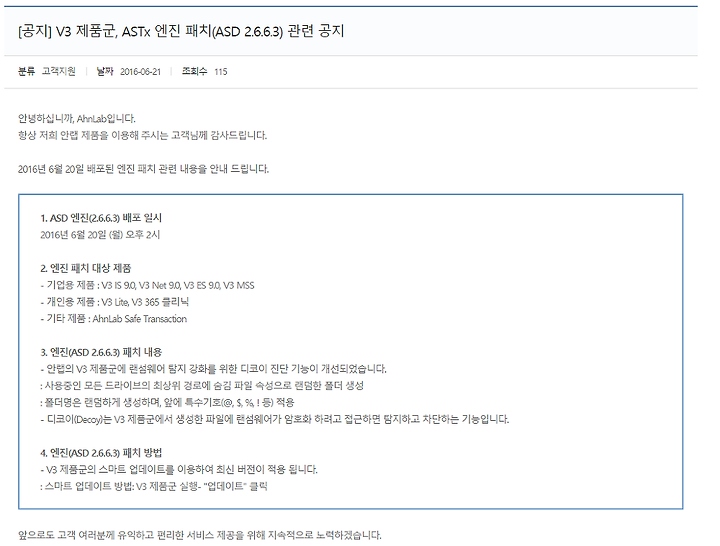The height and width of the screenshot is (546, 720).
Task: Click heading '4. 엔진(ASD 2.6.6.3) 패치 방법'
Action: point(101,453)
